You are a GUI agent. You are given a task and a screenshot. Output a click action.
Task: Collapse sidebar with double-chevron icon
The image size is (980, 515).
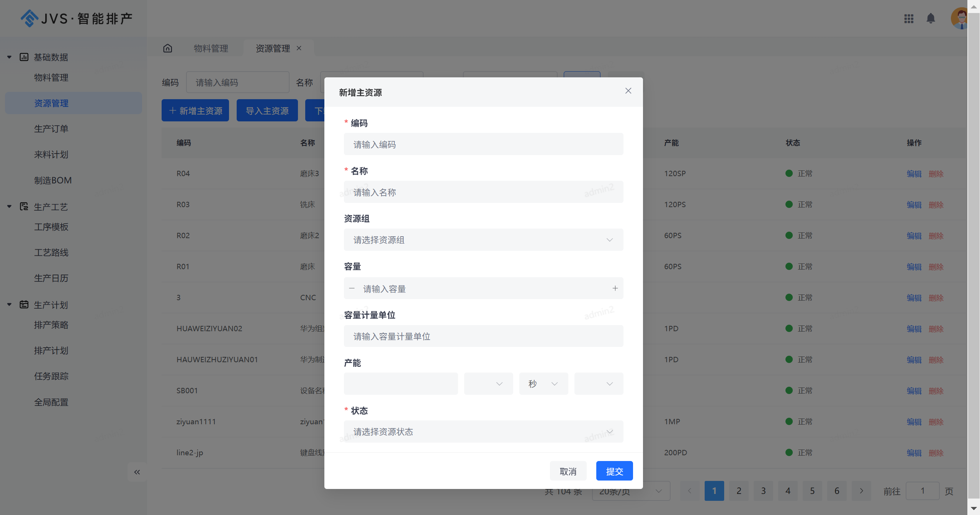coord(137,472)
